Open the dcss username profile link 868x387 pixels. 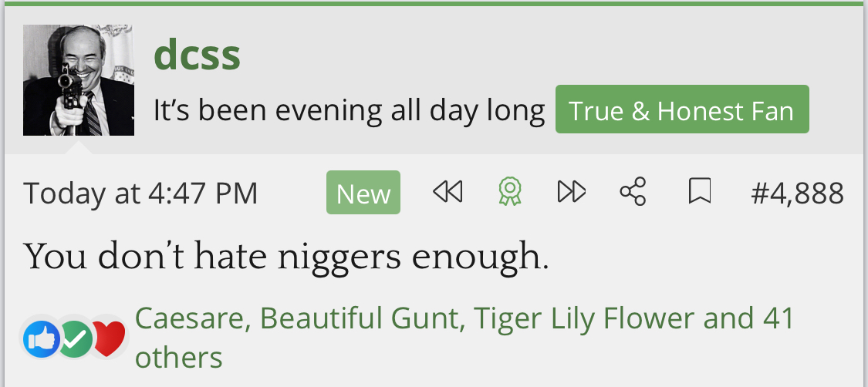[198, 55]
